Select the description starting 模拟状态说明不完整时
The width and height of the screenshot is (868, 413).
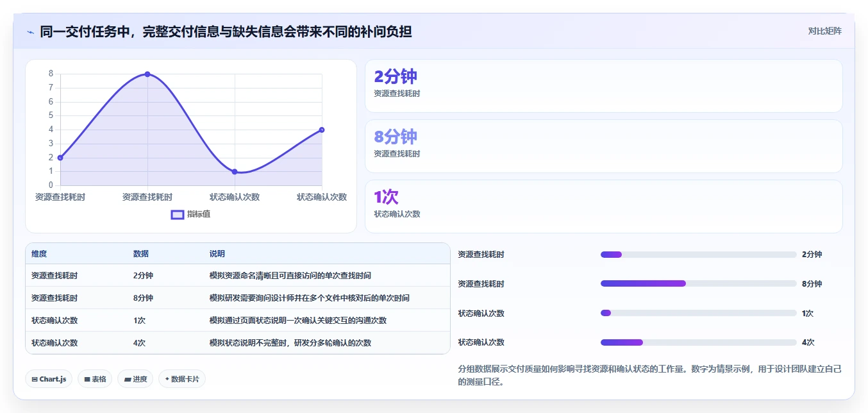(x=290, y=343)
